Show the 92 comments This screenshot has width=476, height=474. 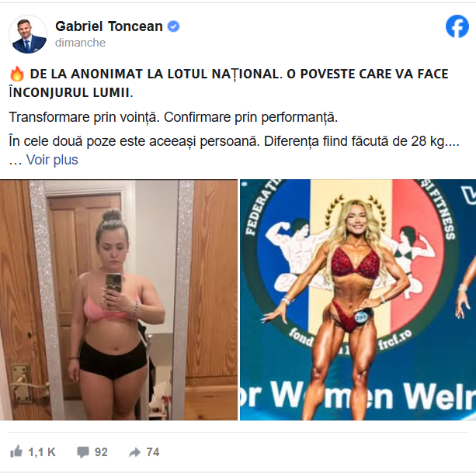coord(101,452)
